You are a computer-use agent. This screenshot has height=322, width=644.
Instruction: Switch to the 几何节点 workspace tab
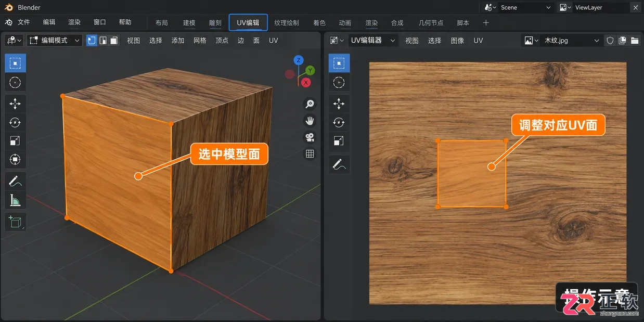click(431, 23)
